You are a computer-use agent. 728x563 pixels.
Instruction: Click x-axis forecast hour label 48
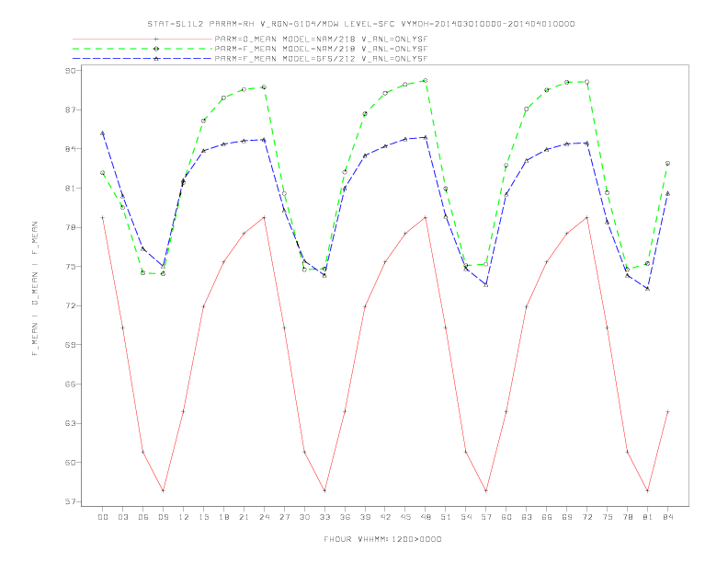[x=426, y=517]
